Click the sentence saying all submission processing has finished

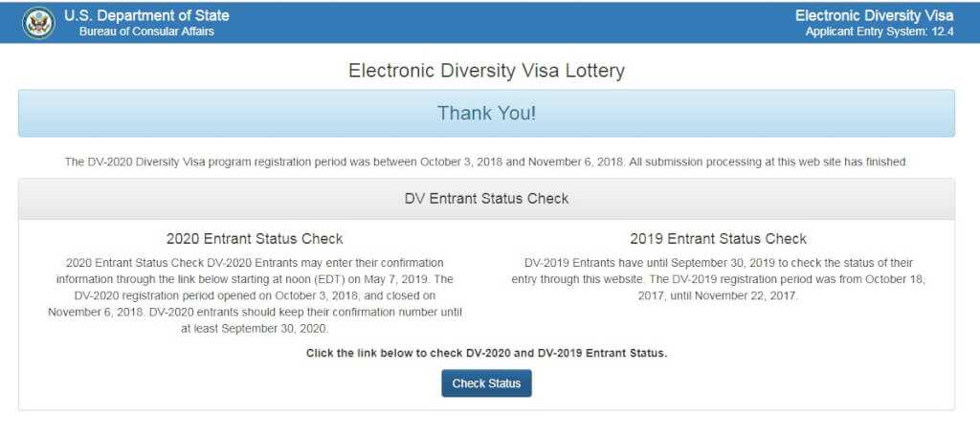coord(768,162)
